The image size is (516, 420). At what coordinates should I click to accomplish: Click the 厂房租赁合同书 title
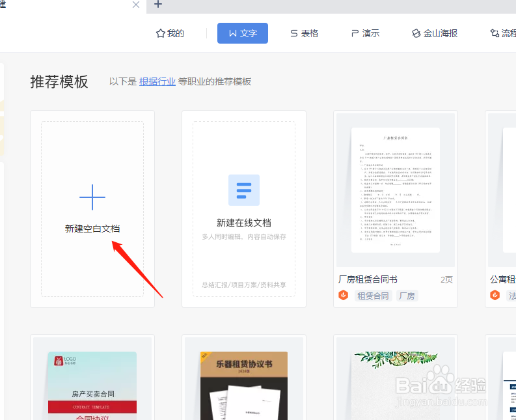(368, 279)
